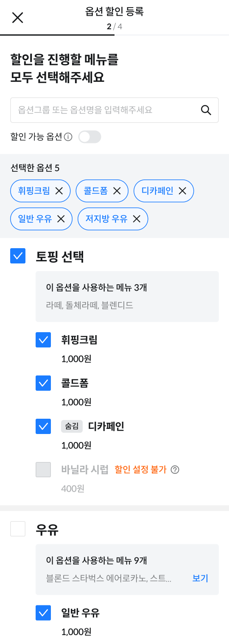Check the 우유 group checkbox

(18, 529)
